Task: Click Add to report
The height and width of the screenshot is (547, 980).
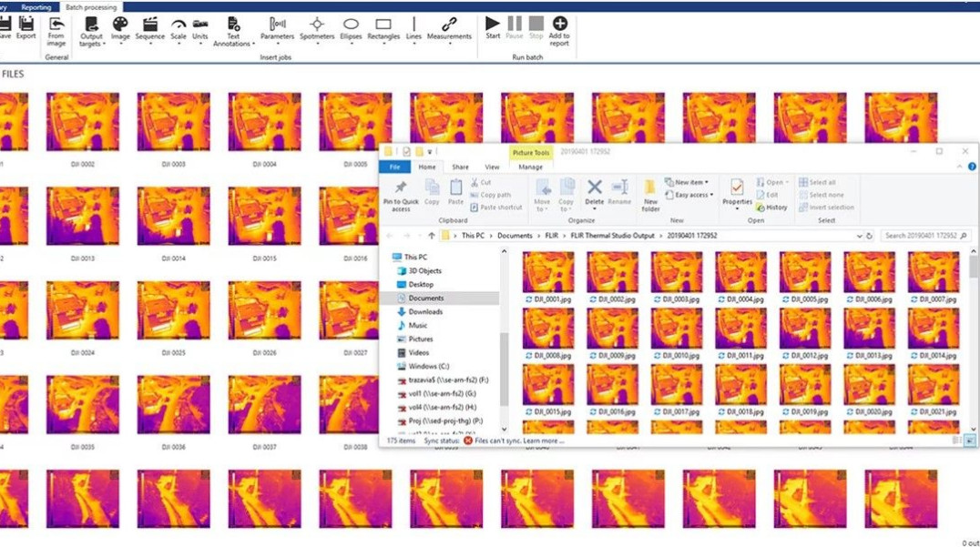Action: [x=558, y=27]
